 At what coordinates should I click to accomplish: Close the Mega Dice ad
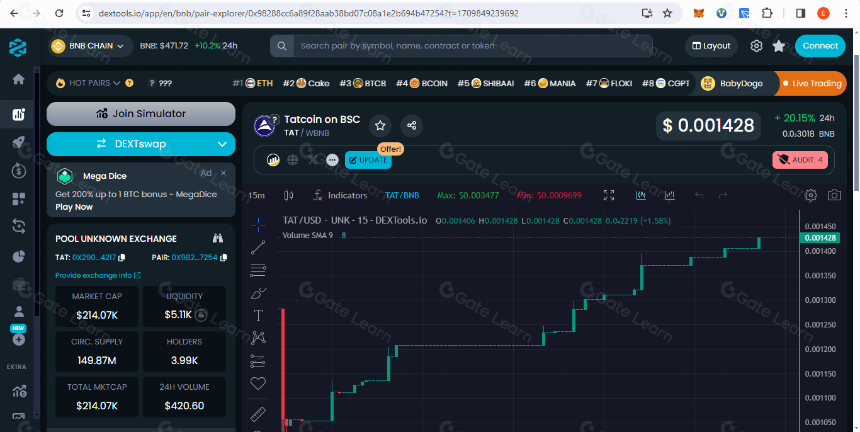[223, 173]
